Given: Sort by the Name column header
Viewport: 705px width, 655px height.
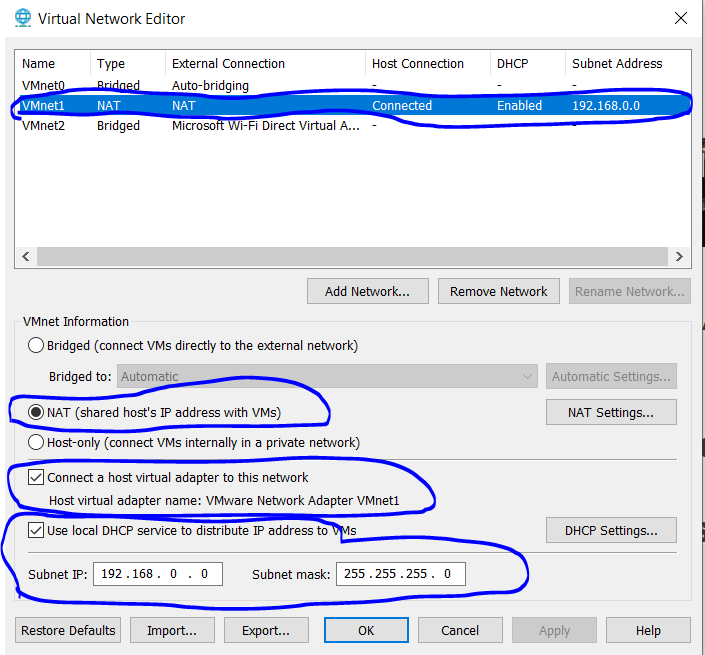Looking at the screenshot, I should tap(53, 63).
